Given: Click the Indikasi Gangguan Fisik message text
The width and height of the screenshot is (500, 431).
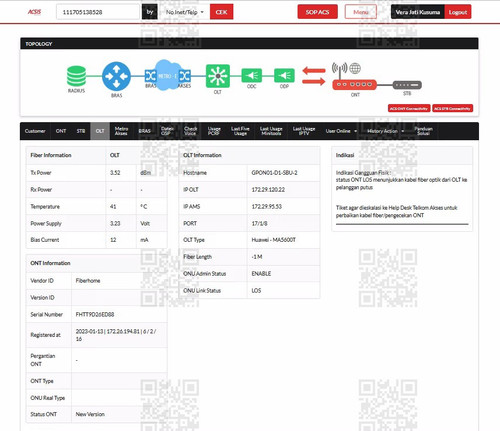Looking at the screenshot, I should click(401, 180).
